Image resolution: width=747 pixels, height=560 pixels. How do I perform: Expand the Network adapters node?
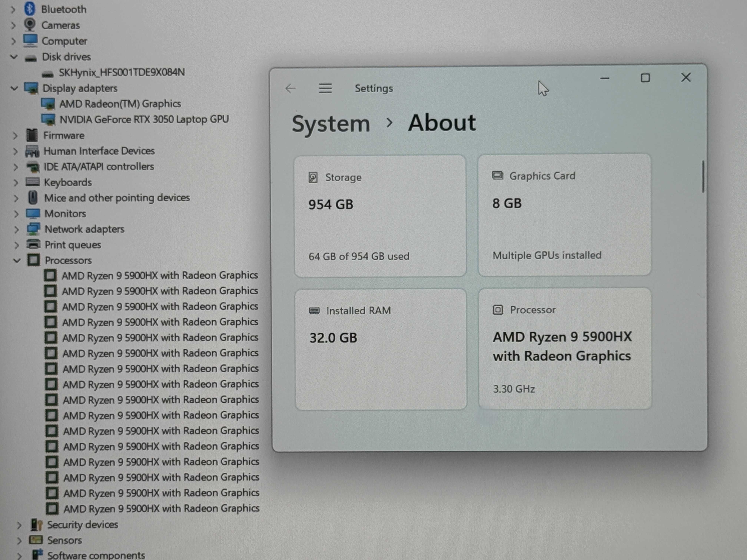coord(16,229)
